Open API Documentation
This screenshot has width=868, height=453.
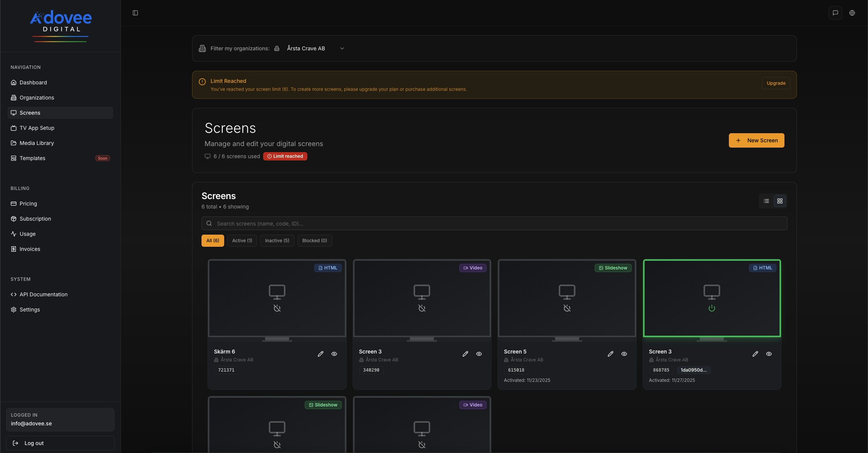43,294
